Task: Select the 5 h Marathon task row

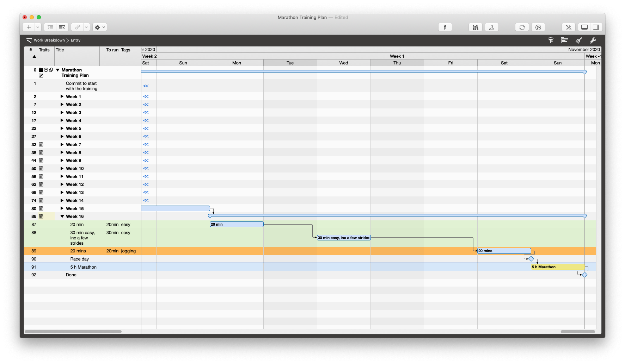Action: click(x=83, y=267)
